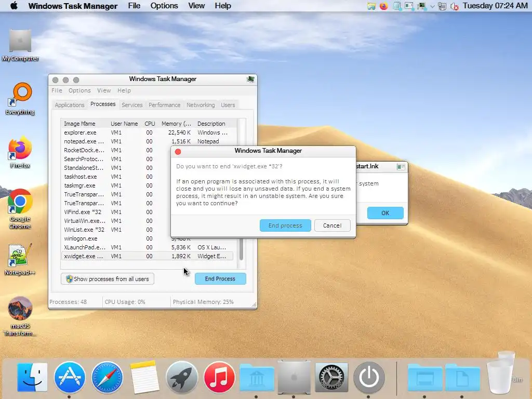
Task: Open Launchpad rocket icon in dock
Action: click(x=182, y=377)
